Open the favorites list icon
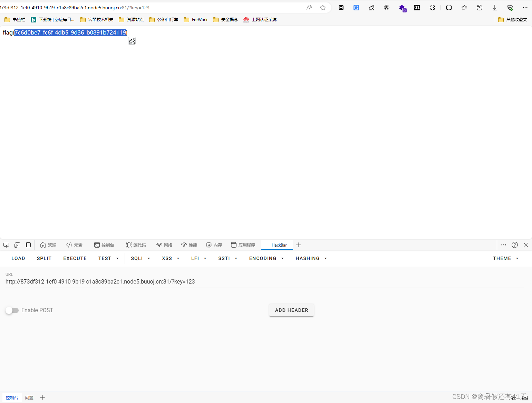The width and height of the screenshot is (532, 403). tap(464, 8)
